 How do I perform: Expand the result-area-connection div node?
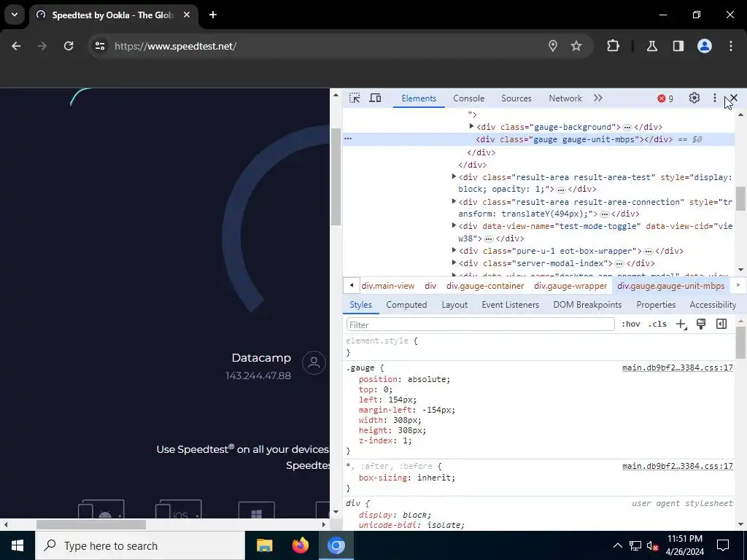click(454, 201)
